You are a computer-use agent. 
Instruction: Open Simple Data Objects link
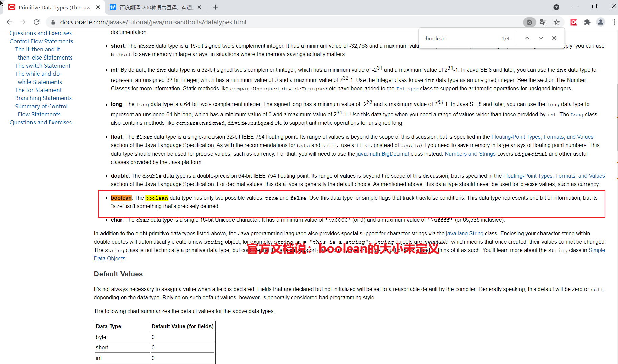(x=597, y=250)
